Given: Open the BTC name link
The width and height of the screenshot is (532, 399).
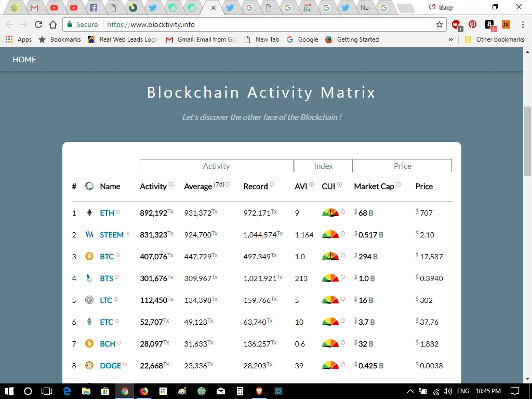Looking at the screenshot, I should [x=107, y=257].
